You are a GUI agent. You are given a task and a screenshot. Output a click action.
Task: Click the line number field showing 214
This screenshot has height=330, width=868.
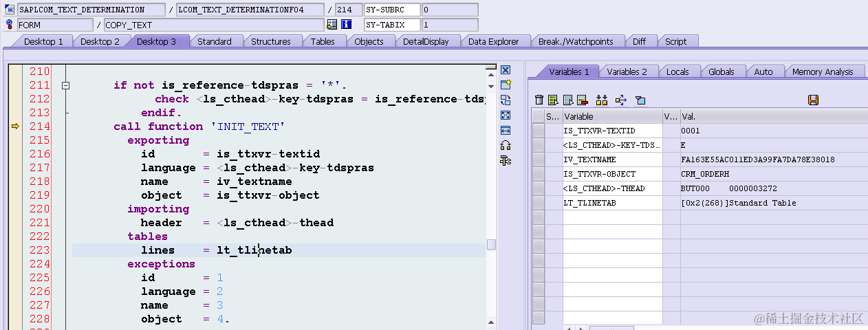(x=348, y=10)
